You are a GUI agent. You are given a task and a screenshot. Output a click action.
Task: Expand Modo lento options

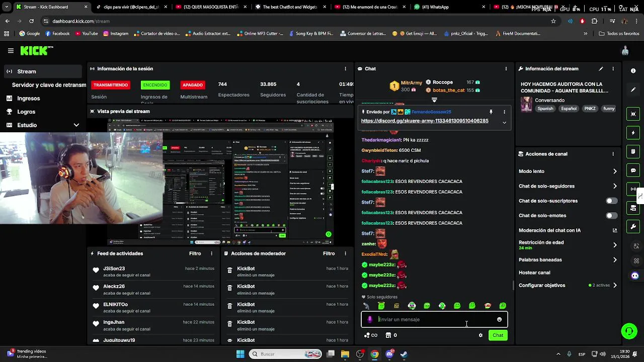coord(615,171)
